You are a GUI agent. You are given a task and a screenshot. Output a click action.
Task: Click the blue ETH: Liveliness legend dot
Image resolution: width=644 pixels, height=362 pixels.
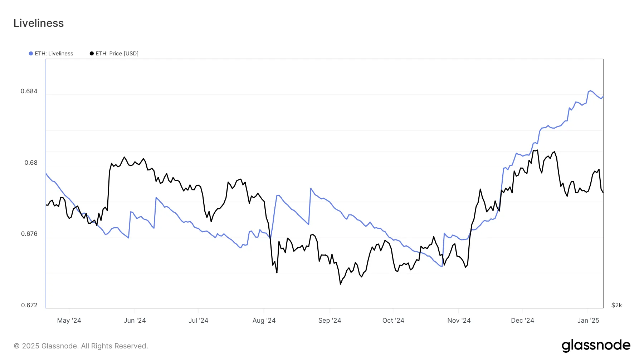point(31,54)
